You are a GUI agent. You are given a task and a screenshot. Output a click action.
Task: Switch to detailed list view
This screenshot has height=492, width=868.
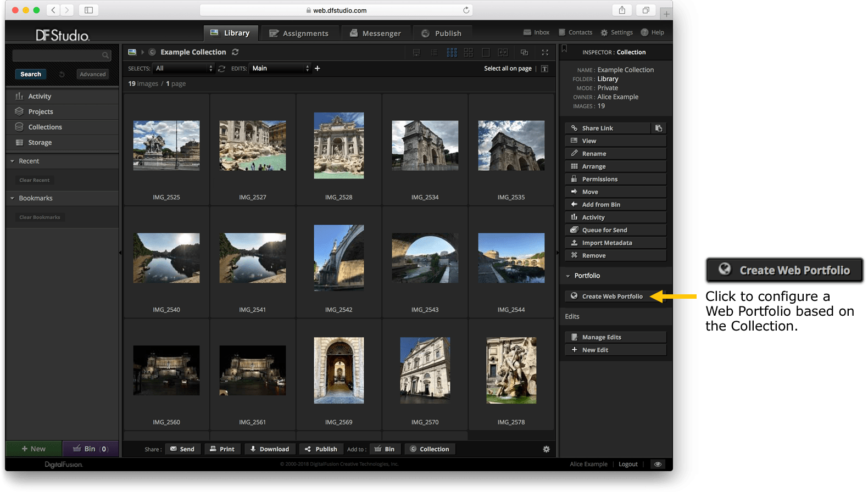point(416,52)
